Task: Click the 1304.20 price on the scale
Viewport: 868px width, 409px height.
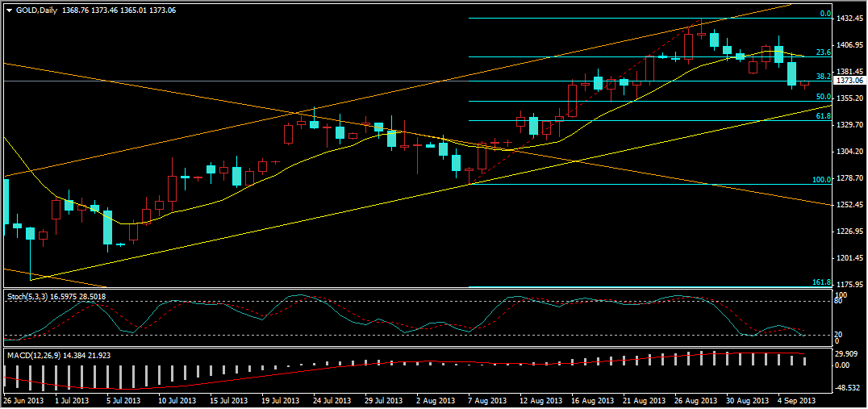Action: click(x=850, y=152)
